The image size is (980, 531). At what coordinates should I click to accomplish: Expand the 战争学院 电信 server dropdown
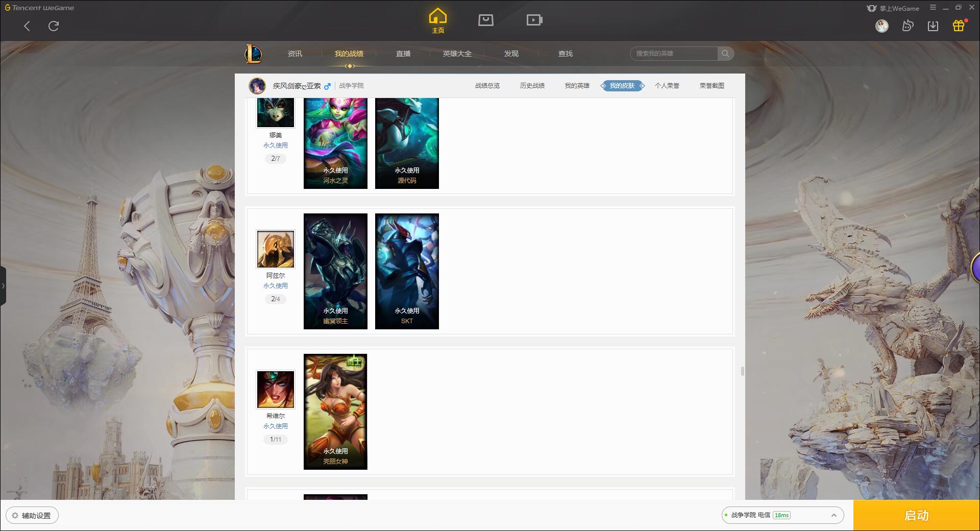coord(782,515)
